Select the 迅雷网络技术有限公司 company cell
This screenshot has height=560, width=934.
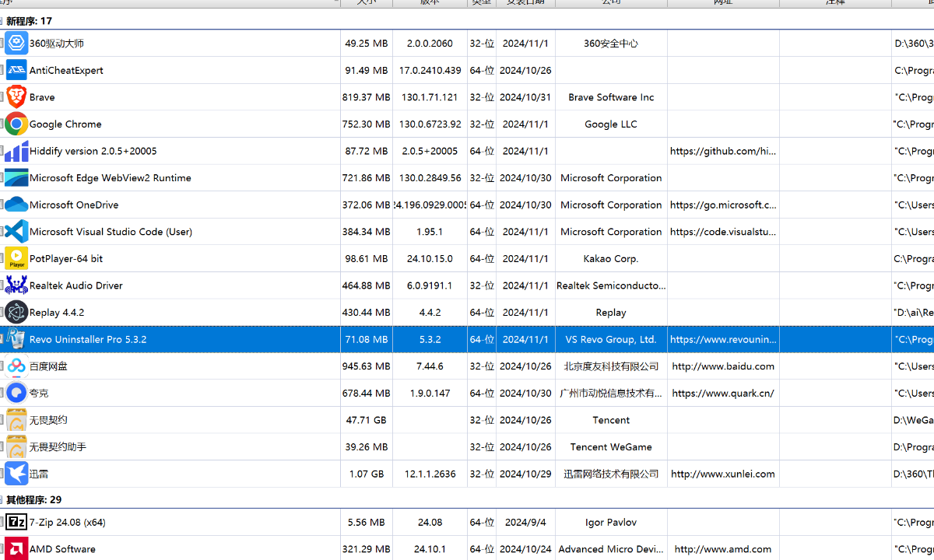(611, 474)
